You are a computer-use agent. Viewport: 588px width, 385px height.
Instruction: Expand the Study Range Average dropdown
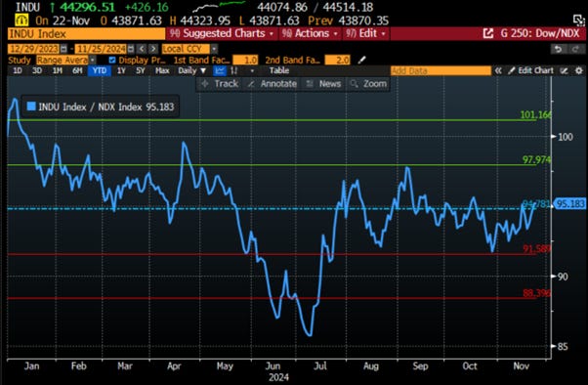[x=93, y=60]
